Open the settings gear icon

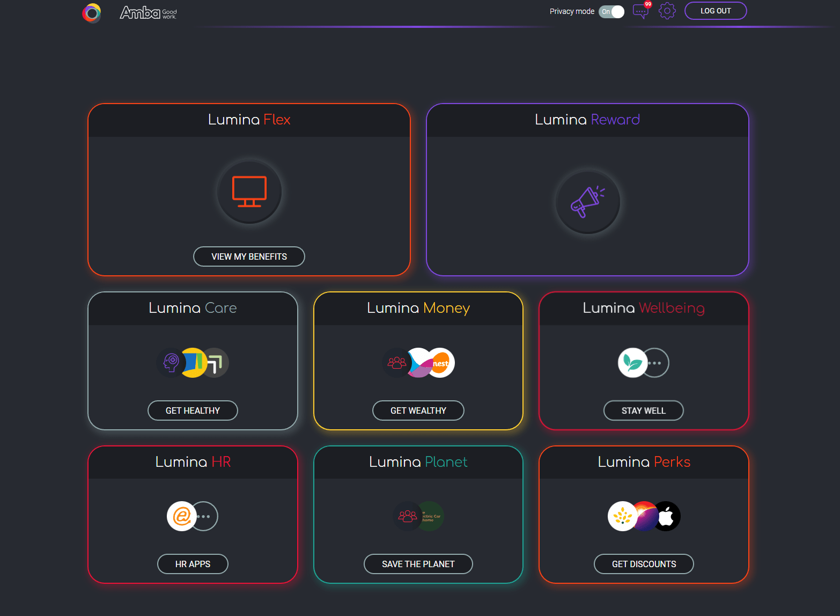[667, 11]
